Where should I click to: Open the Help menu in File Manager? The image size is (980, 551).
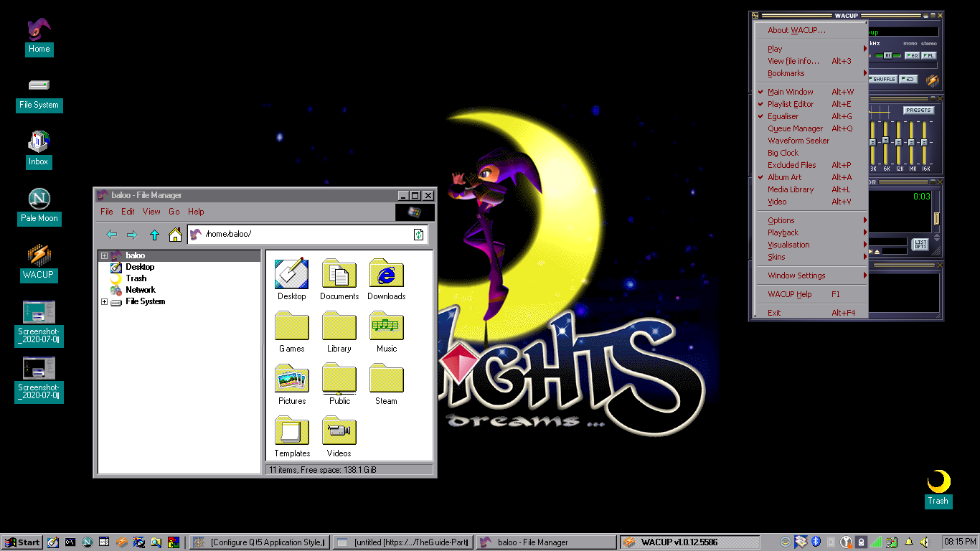coord(196,212)
